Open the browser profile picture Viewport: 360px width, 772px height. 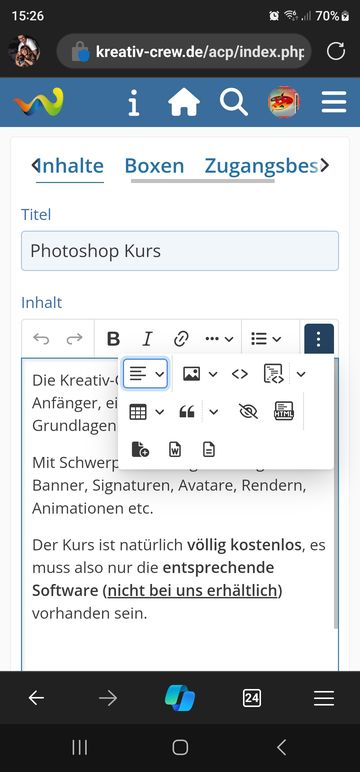24,51
